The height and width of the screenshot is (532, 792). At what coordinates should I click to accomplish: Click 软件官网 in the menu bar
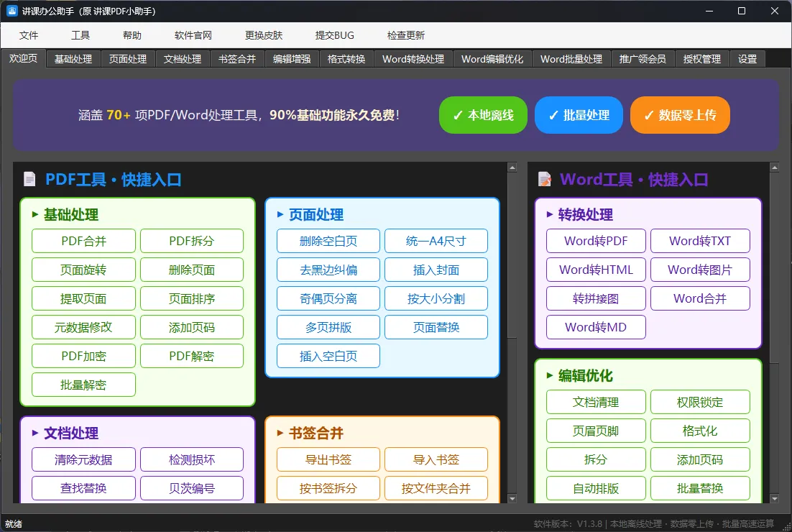[193, 35]
